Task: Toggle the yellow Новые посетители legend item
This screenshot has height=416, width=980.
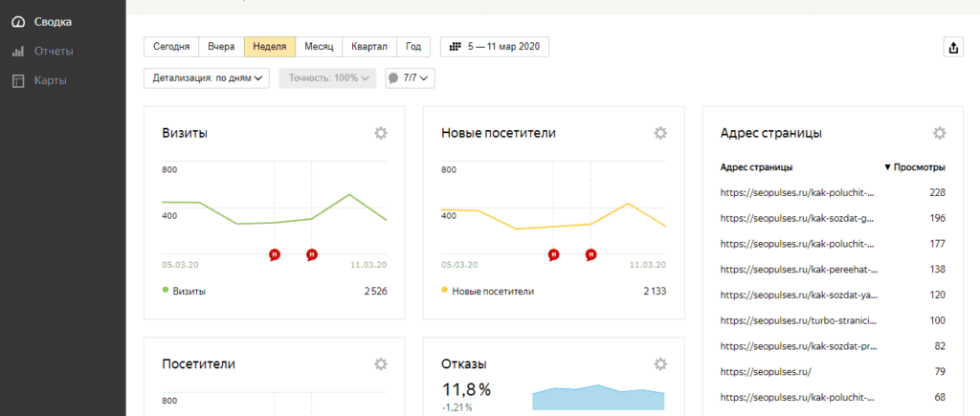Action: click(487, 291)
